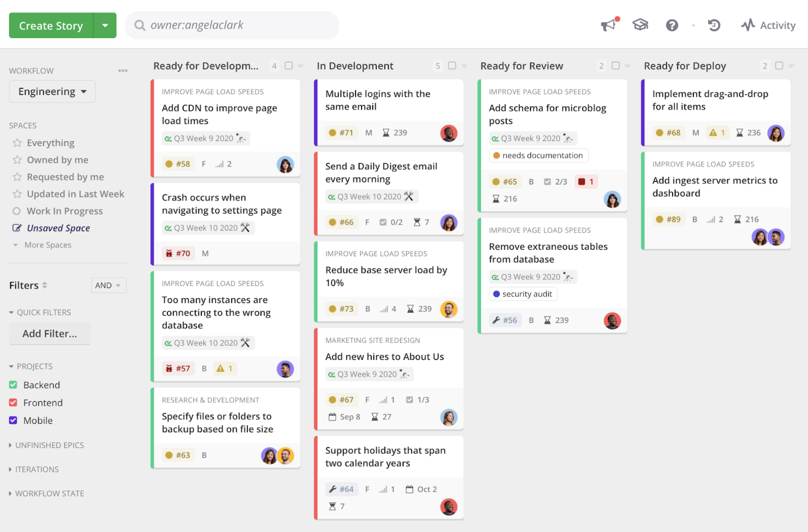Toggle the Mobile project checkbox

[x=13, y=420]
